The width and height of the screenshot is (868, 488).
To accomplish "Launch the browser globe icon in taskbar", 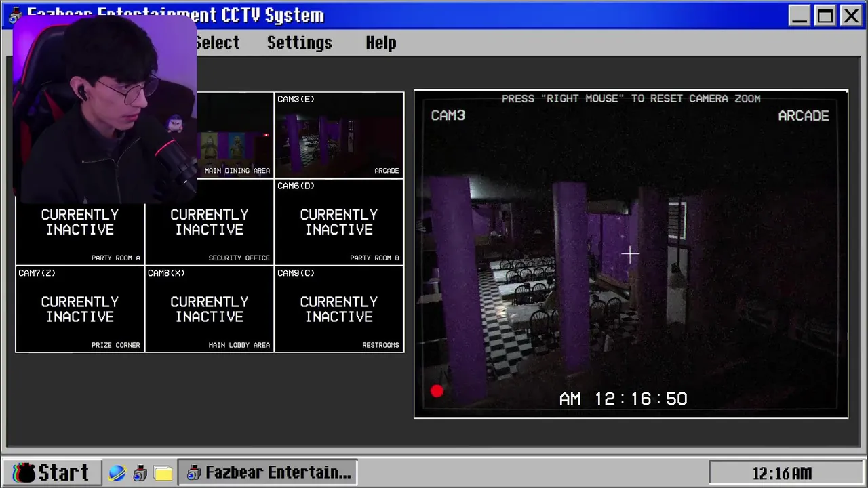I will point(117,473).
